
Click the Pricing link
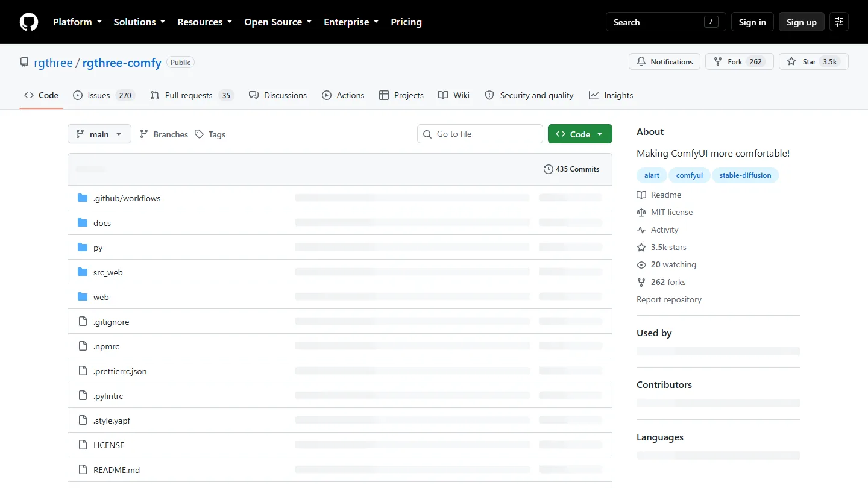(x=406, y=22)
